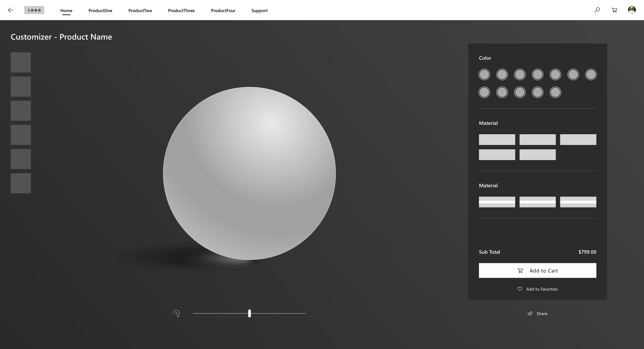Select the fourth color swatch in second row
This screenshot has width=644, height=349.
click(x=538, y=92)
